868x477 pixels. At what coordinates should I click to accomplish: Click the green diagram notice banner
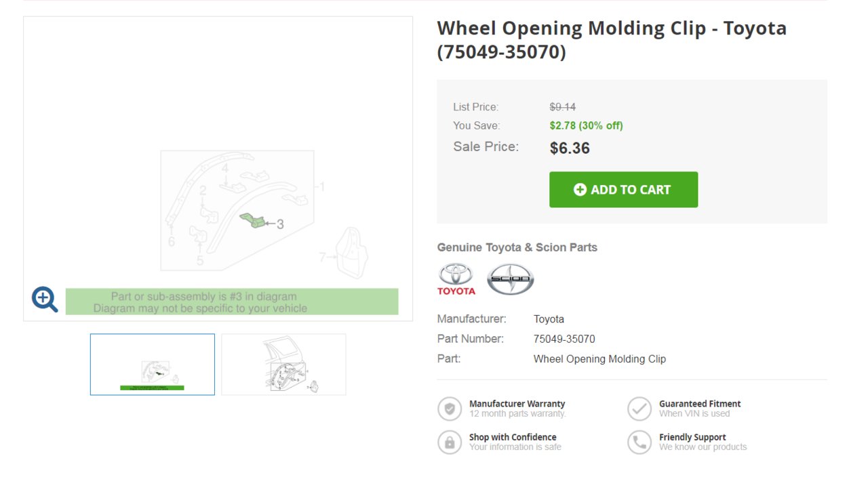coord(232,302)
